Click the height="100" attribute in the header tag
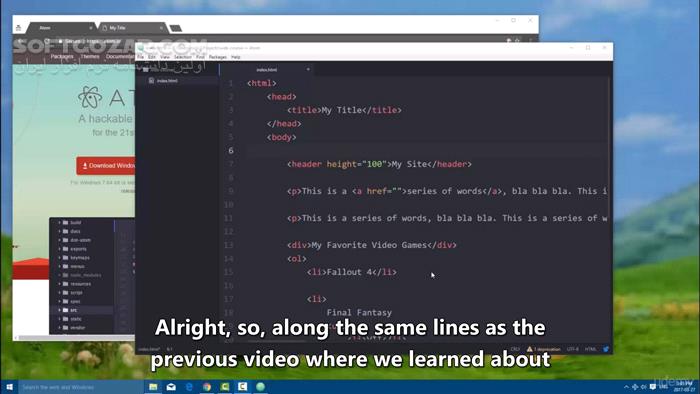Viewport: 700px width, 394px height. pyautogui.click(x=357, y=164)
